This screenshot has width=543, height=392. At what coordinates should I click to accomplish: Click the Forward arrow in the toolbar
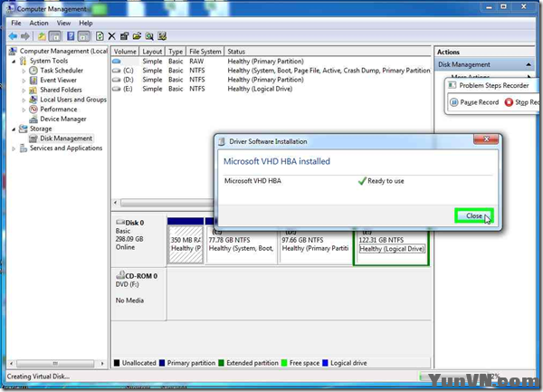click(x=25, y=36)
